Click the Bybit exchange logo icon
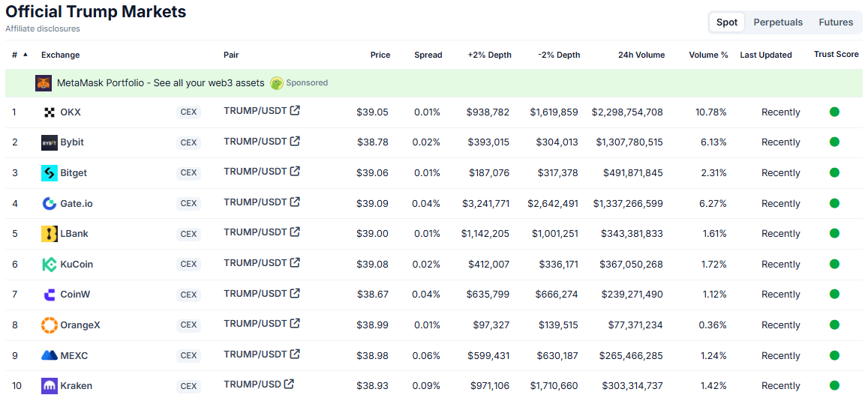Image resolution: width=868 pixels, height=398 pixels. pyautogui.click(x=50, y=142)
